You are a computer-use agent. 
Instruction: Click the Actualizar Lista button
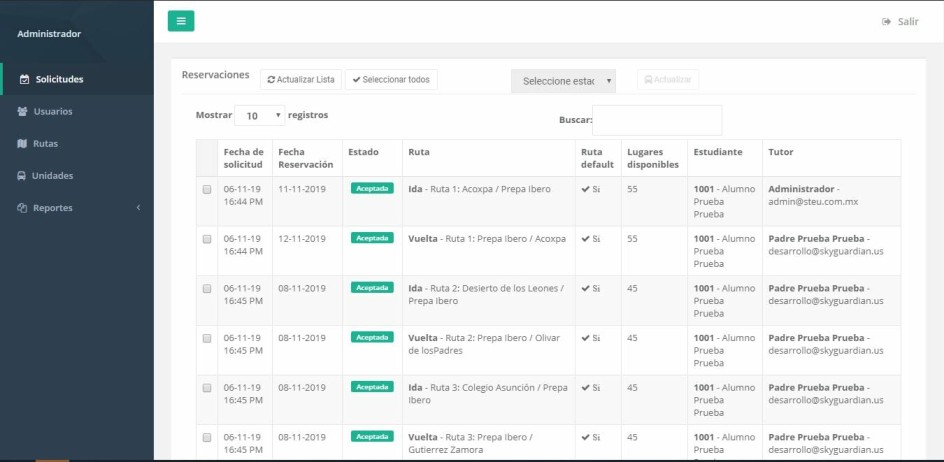301,80
